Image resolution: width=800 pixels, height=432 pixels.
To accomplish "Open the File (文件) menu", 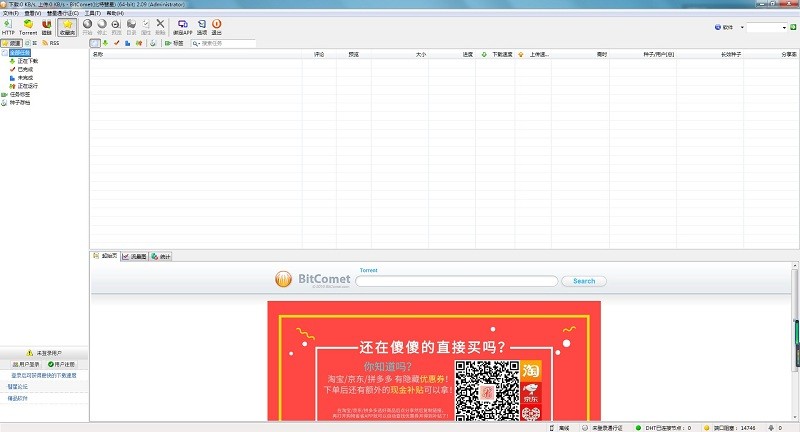I will click(x=10, y=13).
